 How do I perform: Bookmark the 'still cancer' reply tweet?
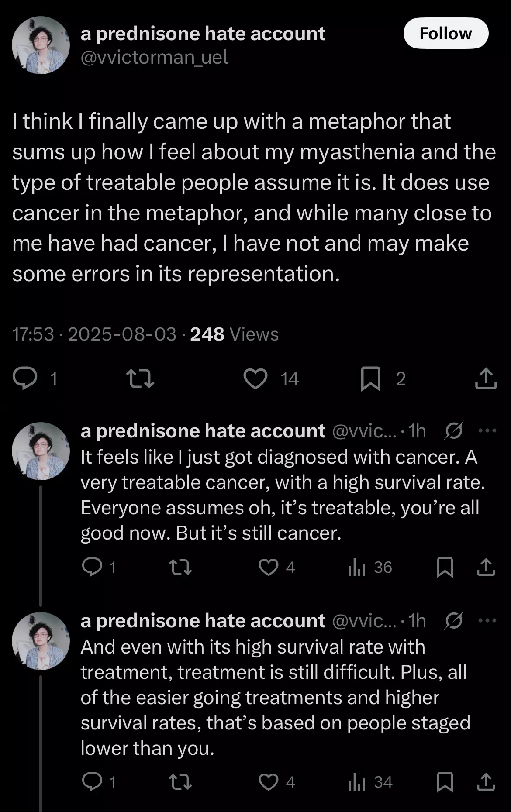coord(445,567)
